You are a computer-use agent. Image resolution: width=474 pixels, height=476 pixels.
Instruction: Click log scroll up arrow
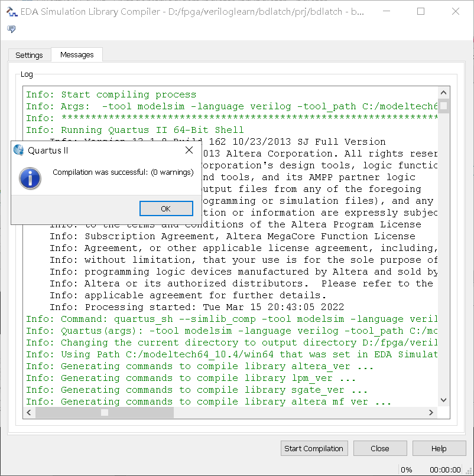tap(444, 93)
